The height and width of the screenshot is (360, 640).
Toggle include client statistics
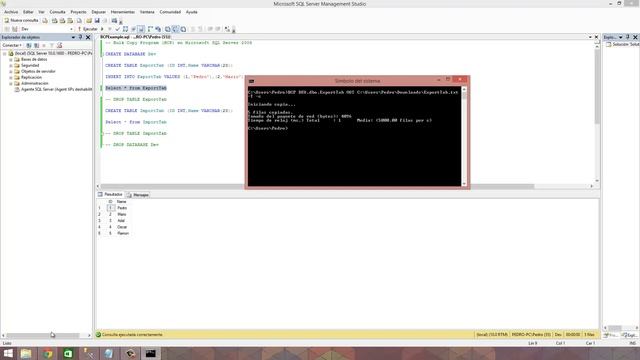tap(158, 29)
